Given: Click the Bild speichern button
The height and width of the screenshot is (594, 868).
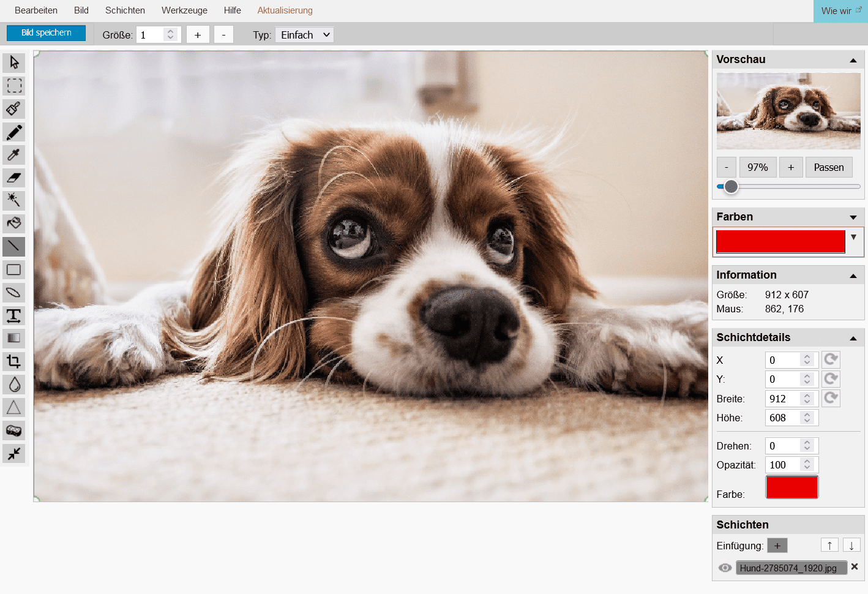Looking at the screenshot, I should [46, 33].
